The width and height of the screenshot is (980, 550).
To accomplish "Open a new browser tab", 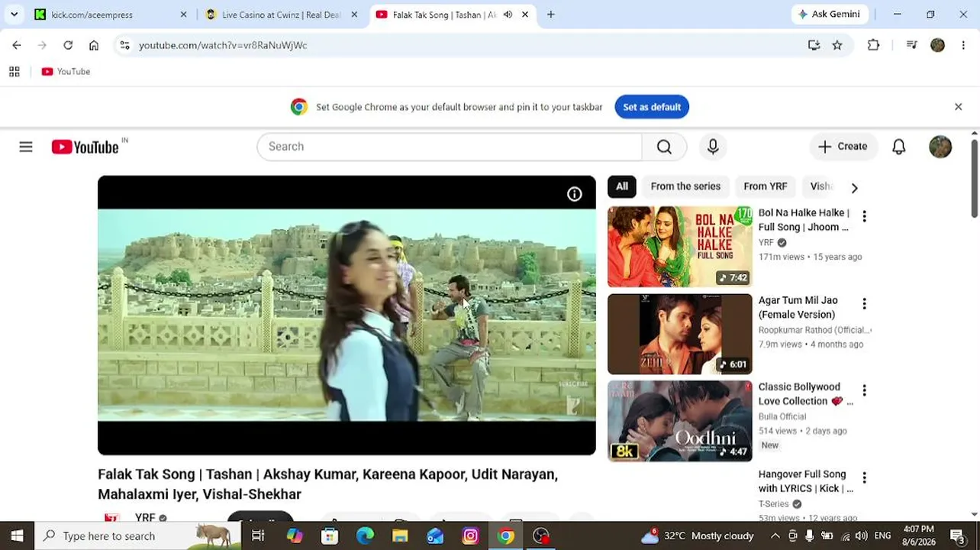I will pos(551,15).
